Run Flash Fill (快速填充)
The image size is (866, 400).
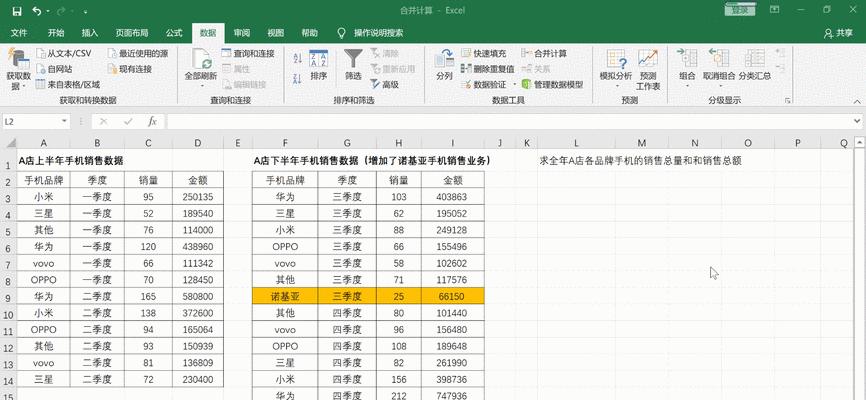pyautogui.click(x=484, y=54)
